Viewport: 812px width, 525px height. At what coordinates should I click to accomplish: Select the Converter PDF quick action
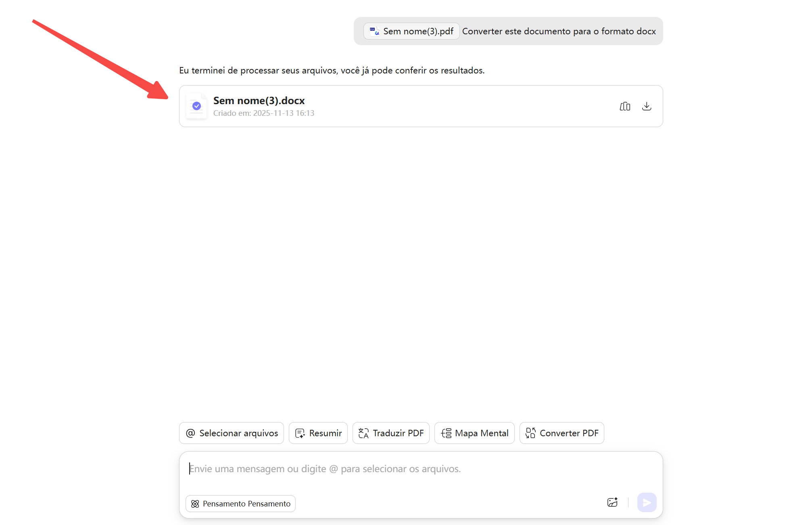pyautogui.click(x=562, y=433)
